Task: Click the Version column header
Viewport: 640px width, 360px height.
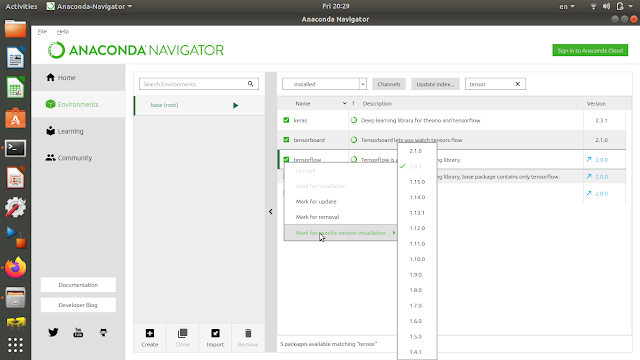Action: (x=596, y=104)
